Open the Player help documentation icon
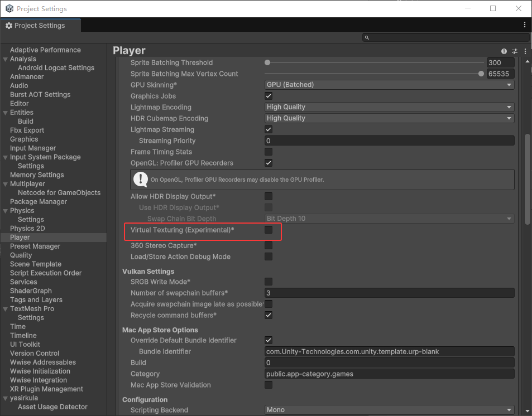532x416 pixels. coord(504,51)
